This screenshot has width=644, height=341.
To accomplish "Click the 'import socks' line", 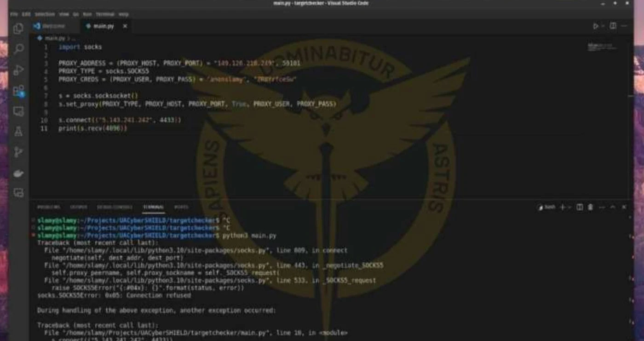I will click(80, 47).
